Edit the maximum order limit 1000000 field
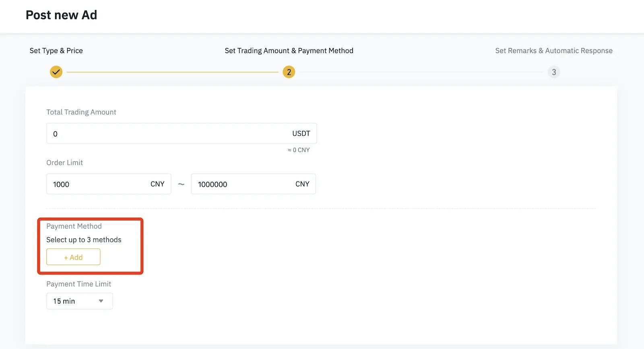The width and height of the screenshot is (644, 349). pos(254,184)
